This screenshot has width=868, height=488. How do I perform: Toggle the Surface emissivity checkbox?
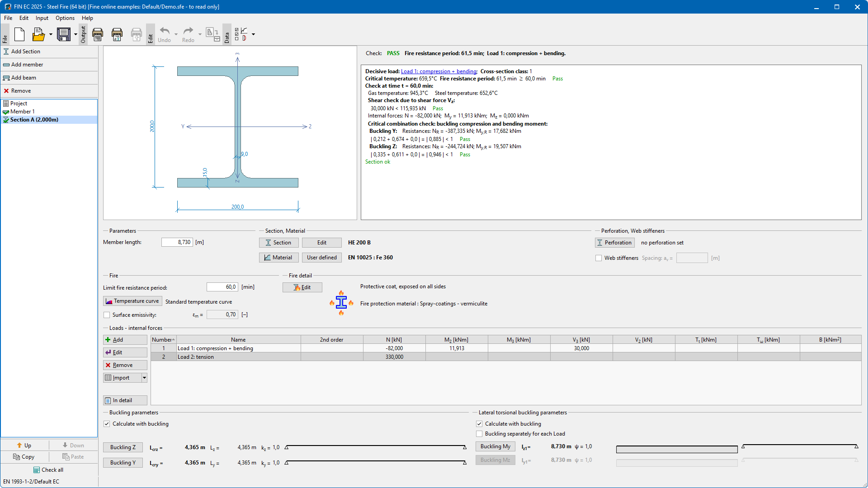[x=107, y=315]
